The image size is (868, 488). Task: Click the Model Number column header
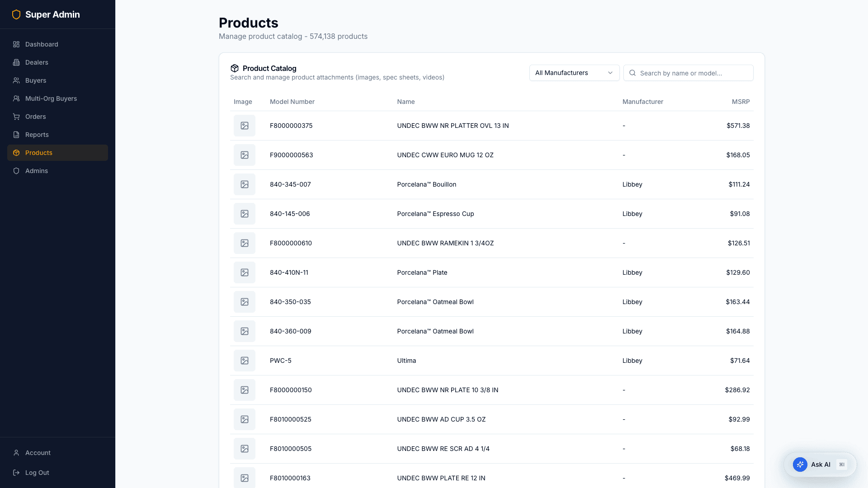click(x=292, y=102)
